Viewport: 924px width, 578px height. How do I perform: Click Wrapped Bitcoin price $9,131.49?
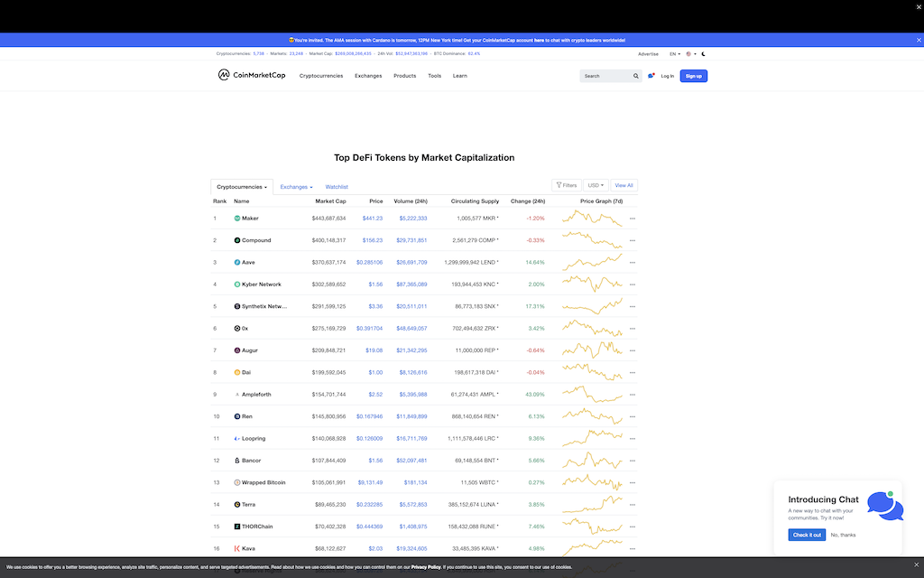pos(370,482)
